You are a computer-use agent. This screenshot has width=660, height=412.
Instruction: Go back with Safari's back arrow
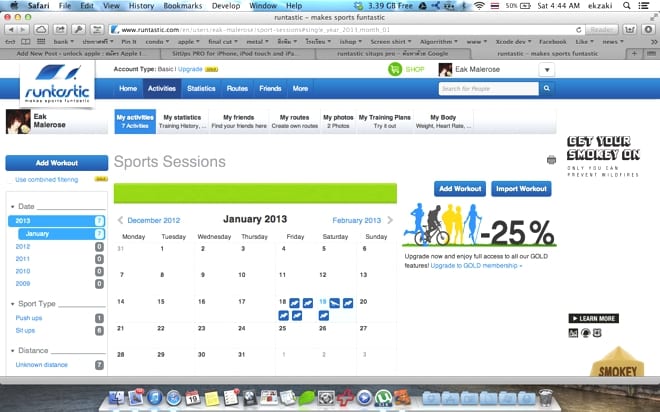tap(11, 29)
